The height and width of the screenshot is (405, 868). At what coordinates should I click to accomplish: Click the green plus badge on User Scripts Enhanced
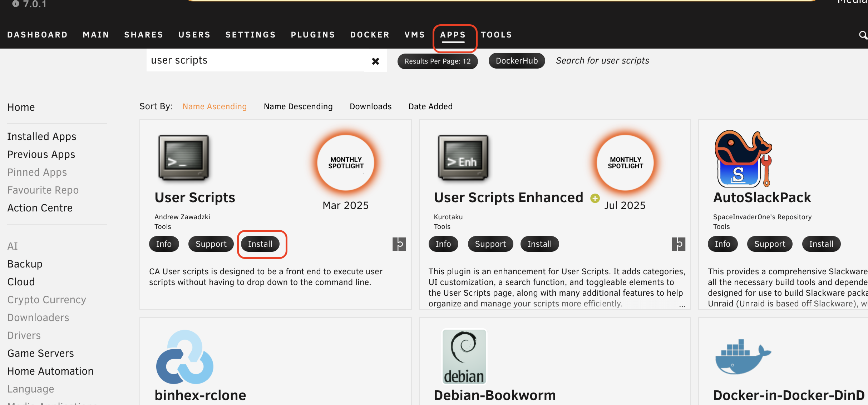[x=595, y=198]
